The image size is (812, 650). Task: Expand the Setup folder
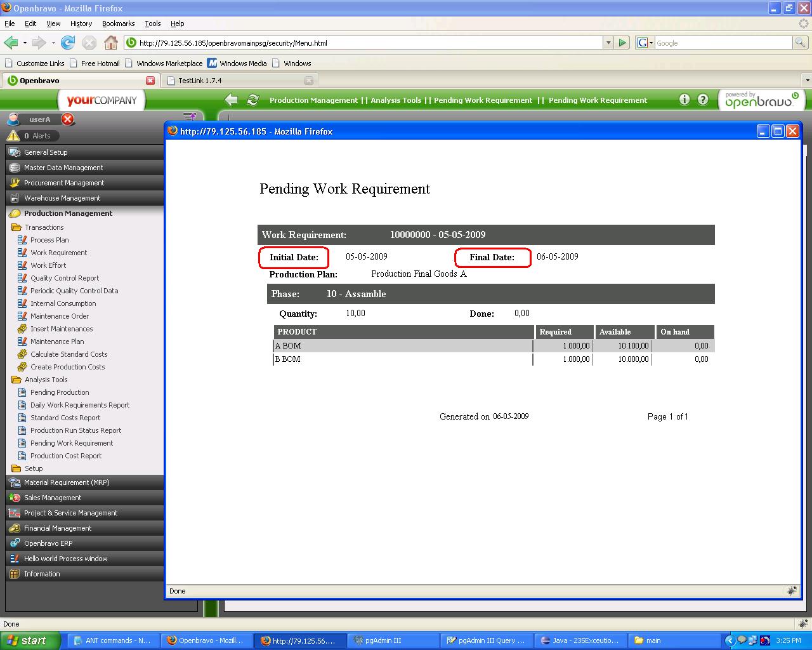(34, 468)
